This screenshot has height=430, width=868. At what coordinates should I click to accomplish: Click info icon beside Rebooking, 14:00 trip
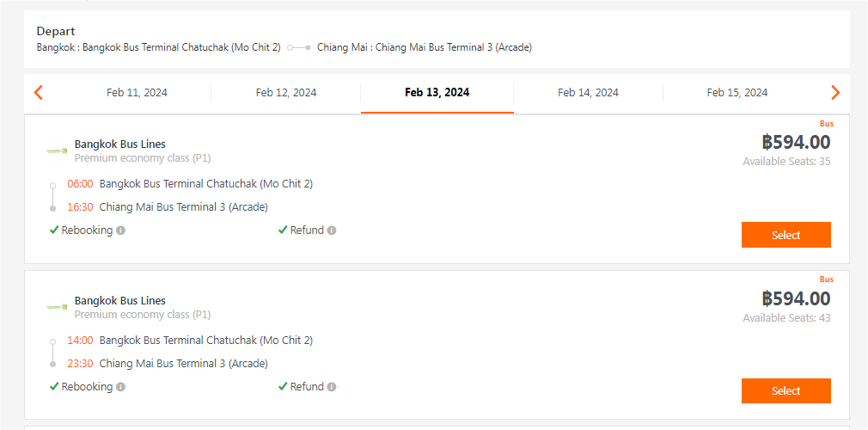coord(121,387)
